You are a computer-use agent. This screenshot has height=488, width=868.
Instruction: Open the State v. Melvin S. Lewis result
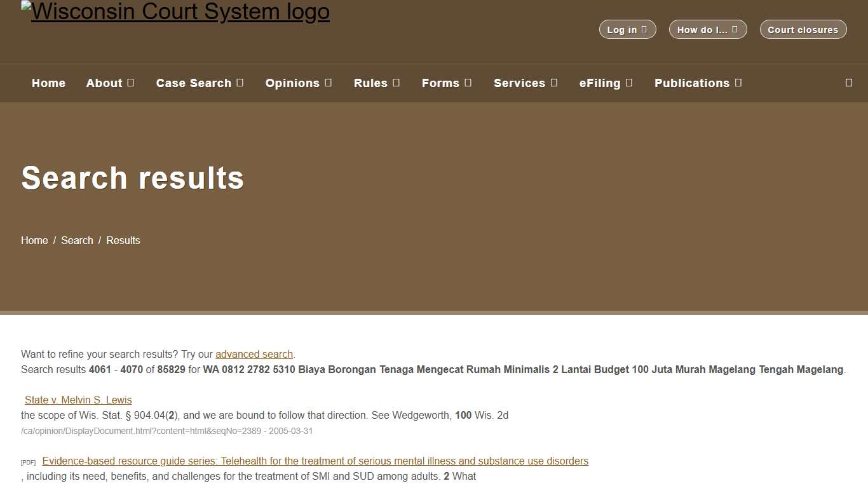point(78,400)
